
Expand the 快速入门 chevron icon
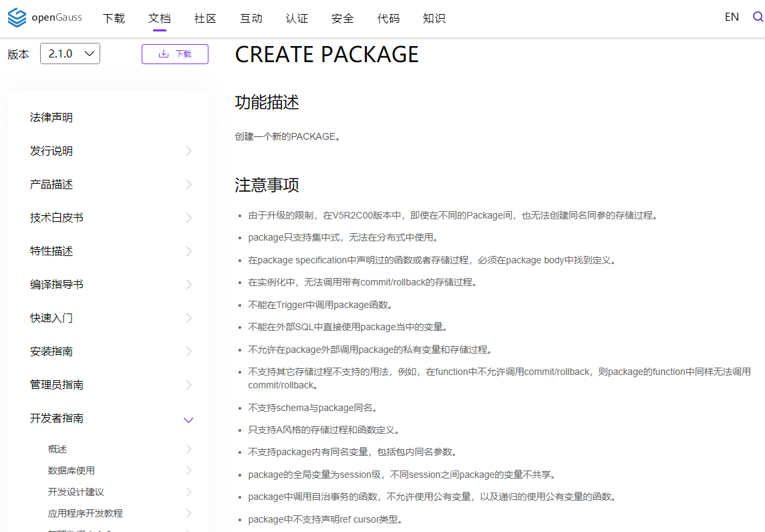click(x=189, y=318)
